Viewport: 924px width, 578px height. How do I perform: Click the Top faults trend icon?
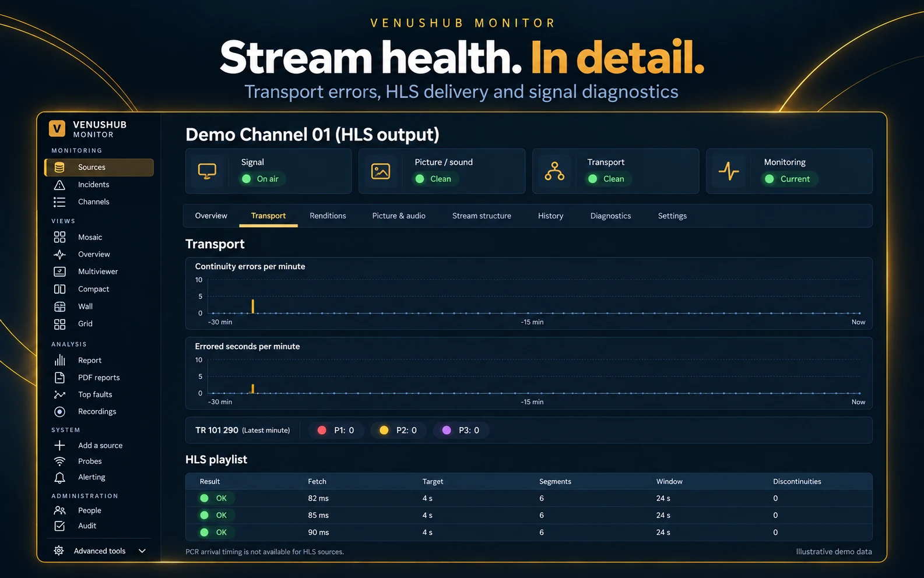(59, 394)
